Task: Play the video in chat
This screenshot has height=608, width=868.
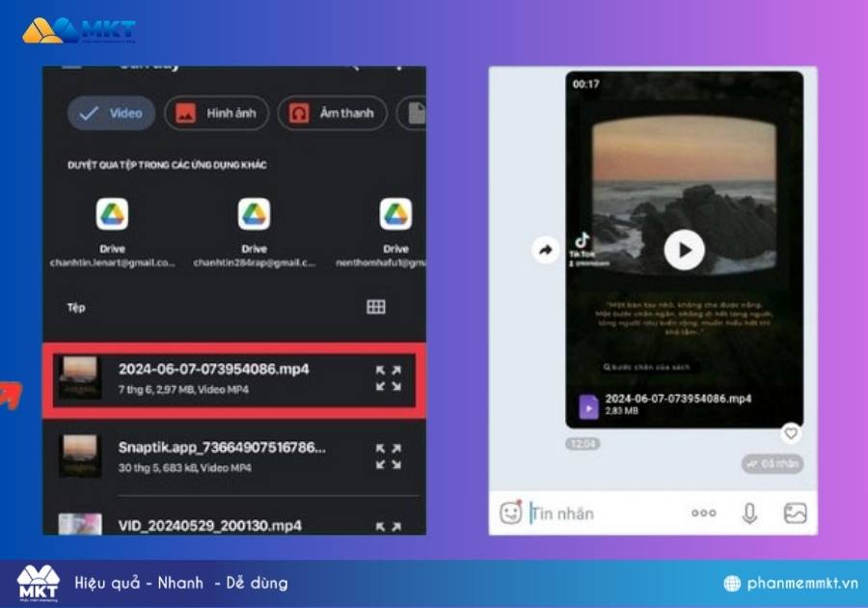Action: (685, 250)
